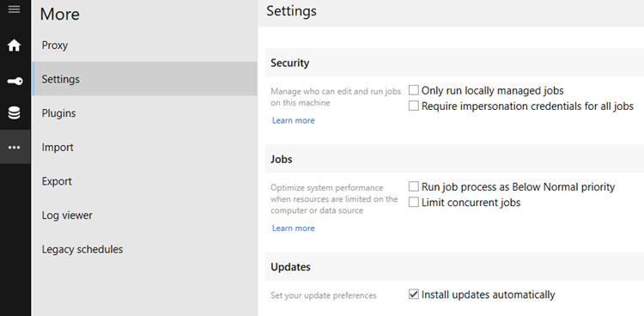Follow Learn more link under Jobs

(294, 228)
